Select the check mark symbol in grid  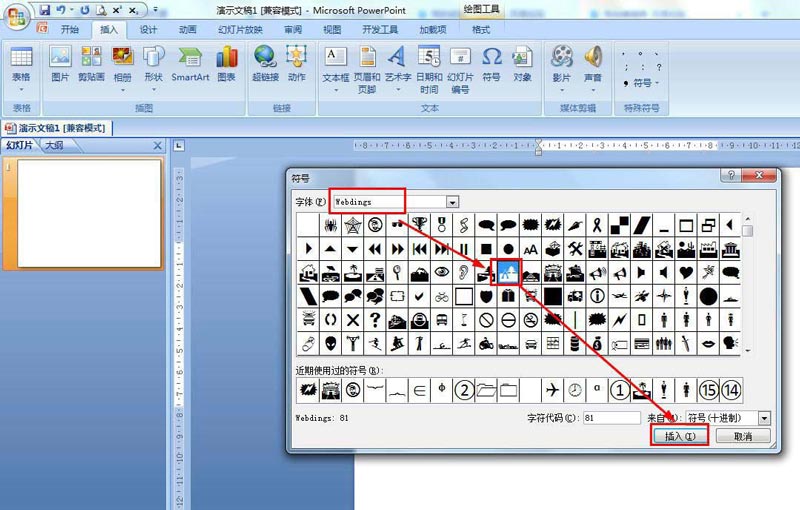[x=419, y=296]
